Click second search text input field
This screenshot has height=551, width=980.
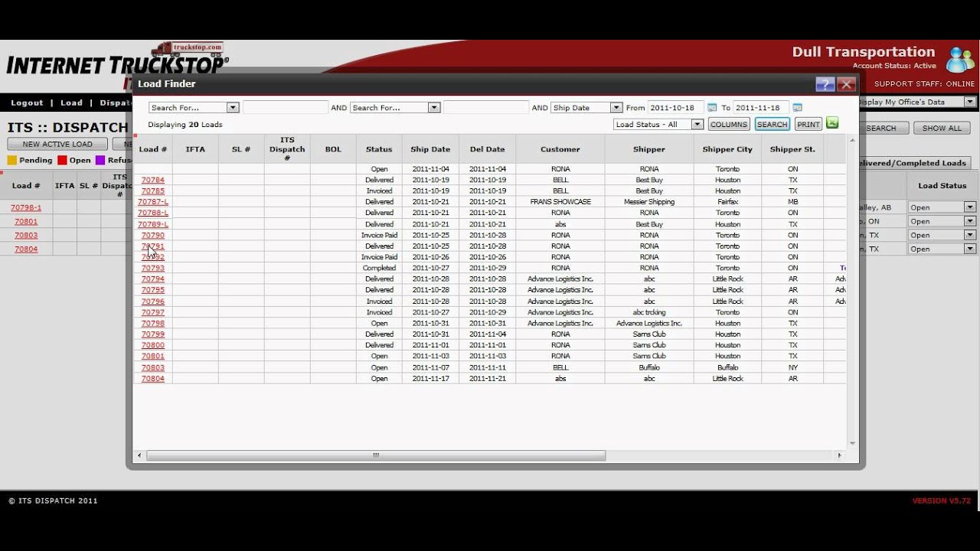click(486, 108)
